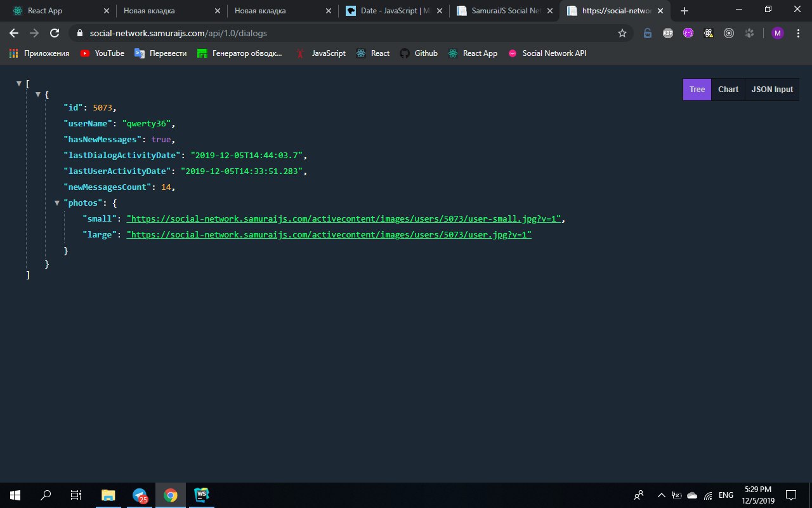
Task: Open the React Developer Tools extension icon
Action: [x=709, y=33]
